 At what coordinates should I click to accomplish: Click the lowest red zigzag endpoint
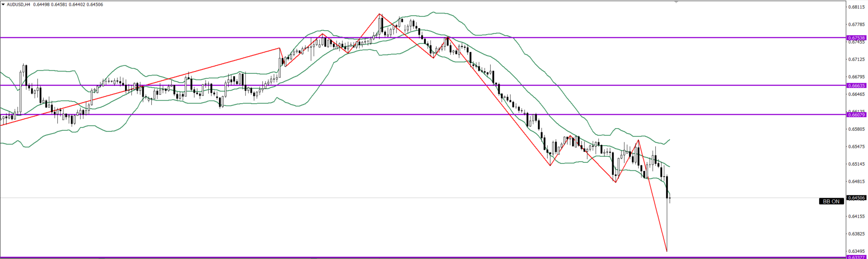click(666, 251)
